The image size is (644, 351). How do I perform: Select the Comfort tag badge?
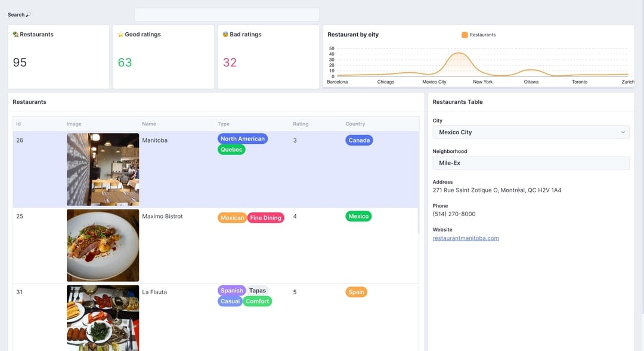tap(258, 301)
